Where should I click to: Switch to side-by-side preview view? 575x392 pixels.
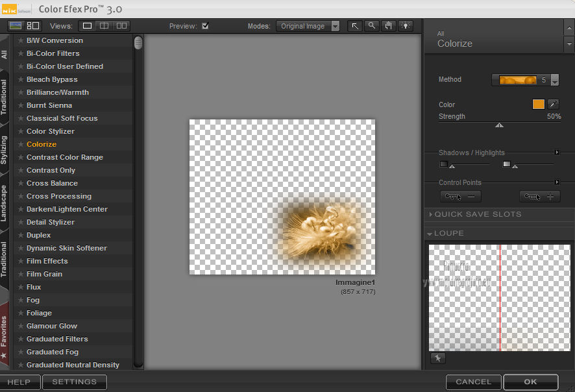[x=121, y=26]
